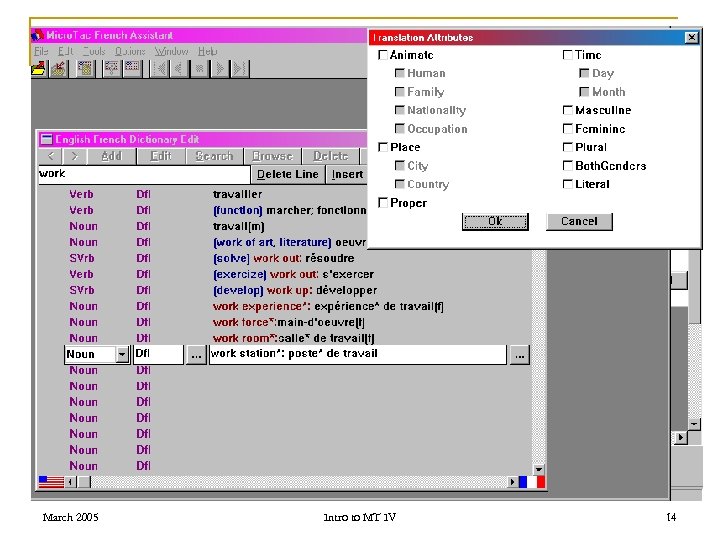Click the greyed Human checkbox
The width and height of the screenshot is (720, 540).
(x=400, y=73)
